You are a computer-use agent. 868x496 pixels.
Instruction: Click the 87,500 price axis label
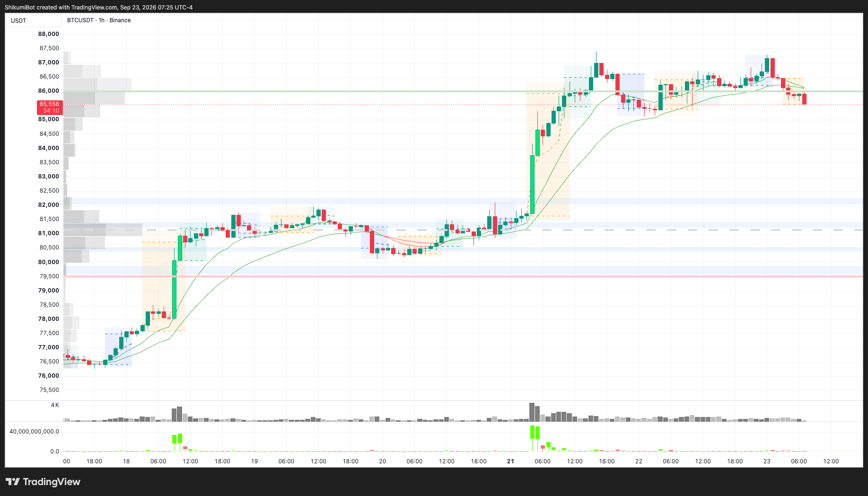click(49, 48)
